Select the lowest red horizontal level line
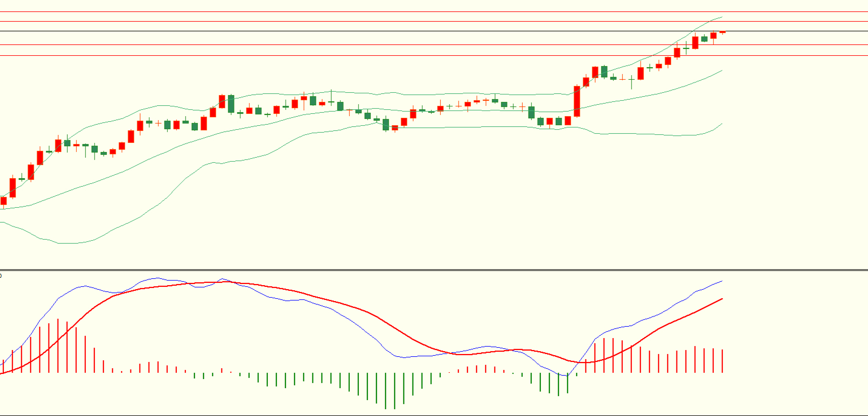The image size is (868, 416). pos(434,55)
